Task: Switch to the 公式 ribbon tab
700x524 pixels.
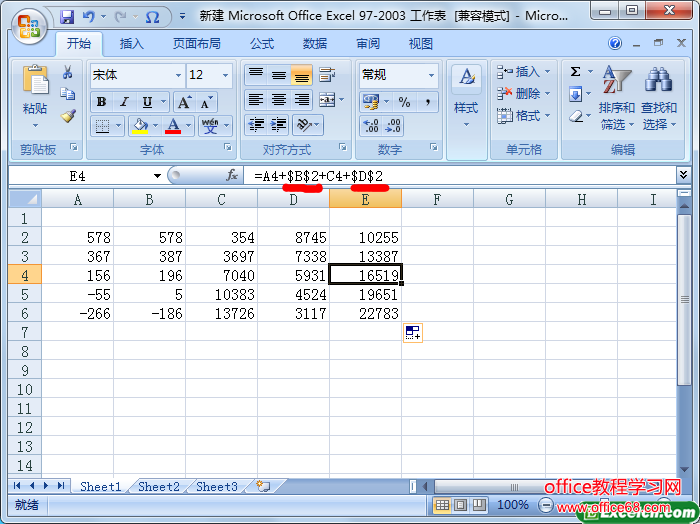Action: pyautogui.click(x=262, y=44)
